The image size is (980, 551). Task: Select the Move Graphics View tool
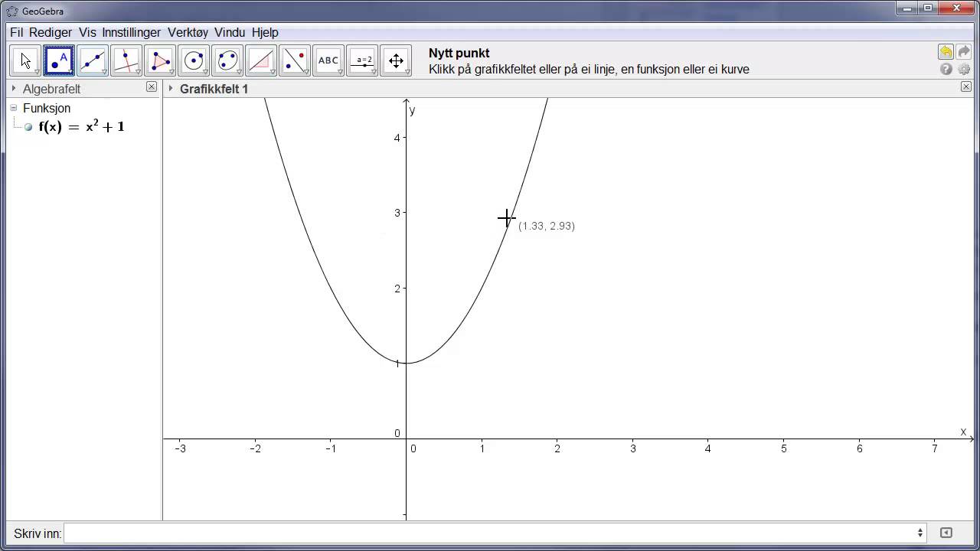(396, 60)
